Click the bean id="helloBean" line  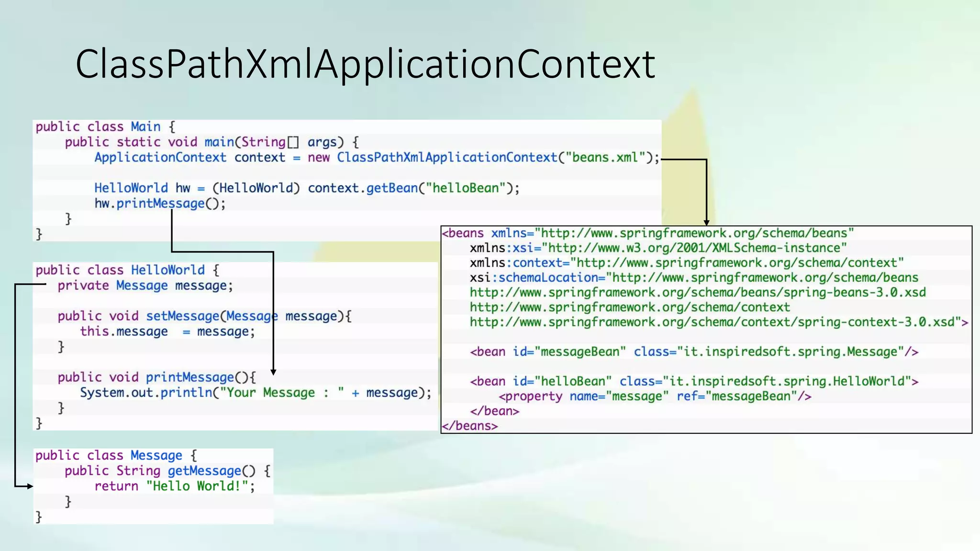click(x=694, y=381)
